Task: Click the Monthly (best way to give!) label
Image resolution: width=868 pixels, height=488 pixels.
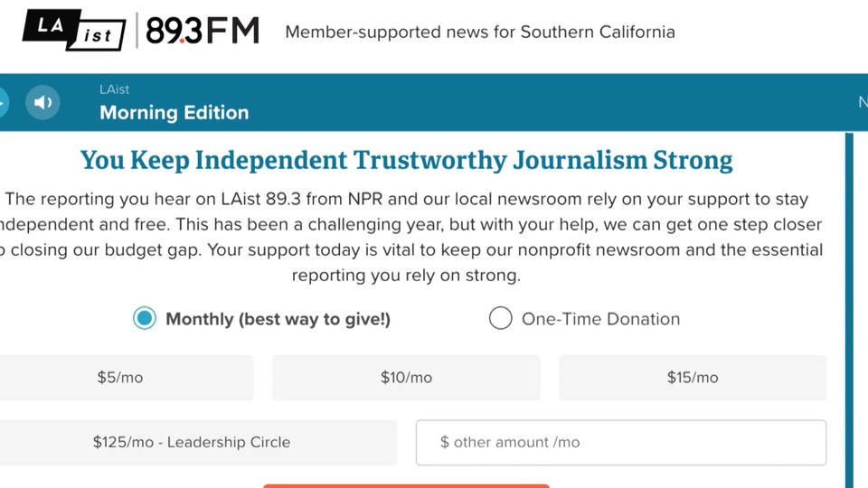Action: click(278, 319)
